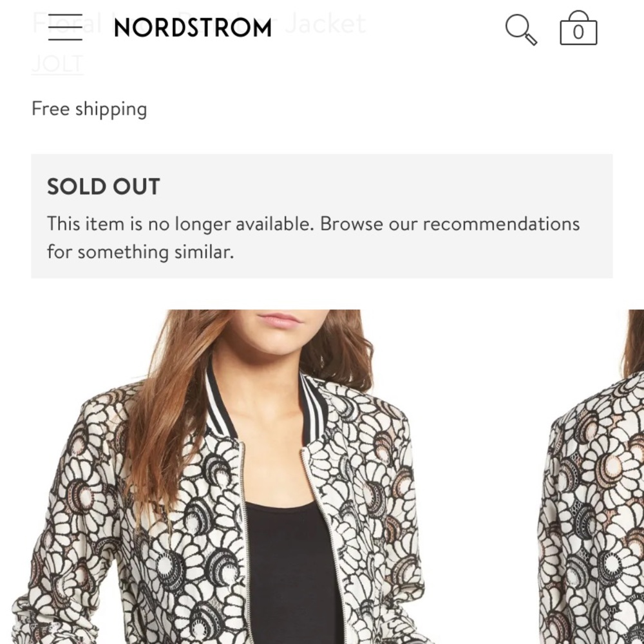Select the shopping bag showing 0 items
This screenshot has height=644, width=644.
pyautogui.click(x=578, y=29)
